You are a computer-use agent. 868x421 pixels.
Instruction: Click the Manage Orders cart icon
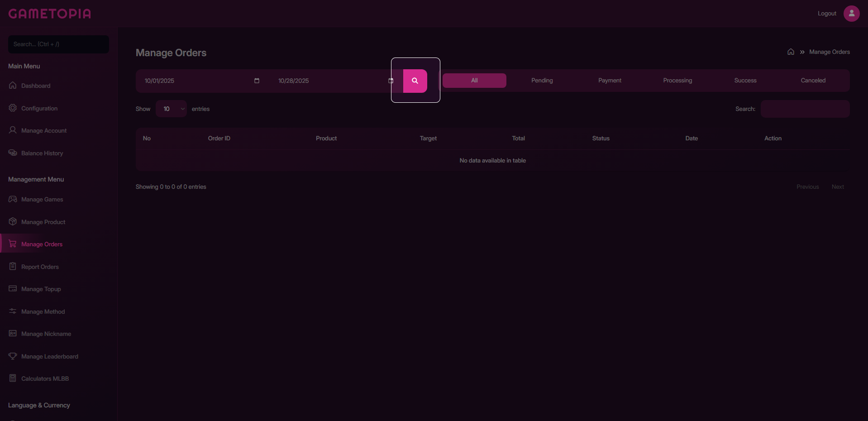click(x=13, y=244)
